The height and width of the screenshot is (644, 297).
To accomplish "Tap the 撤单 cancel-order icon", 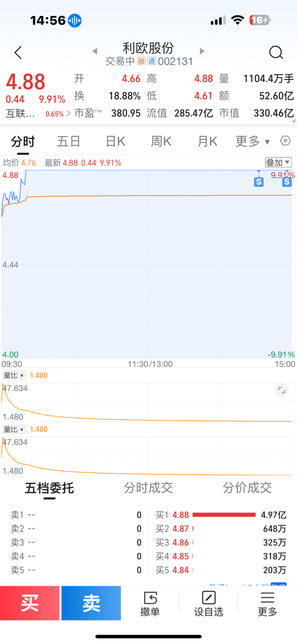I will tap(150, 603).
